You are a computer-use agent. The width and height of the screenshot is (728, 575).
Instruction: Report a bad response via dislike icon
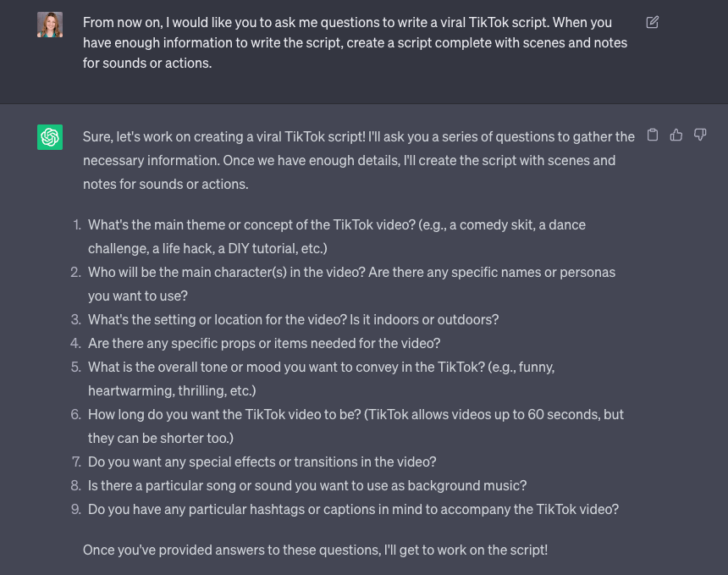pyautogui.click(x=700, y=135)
